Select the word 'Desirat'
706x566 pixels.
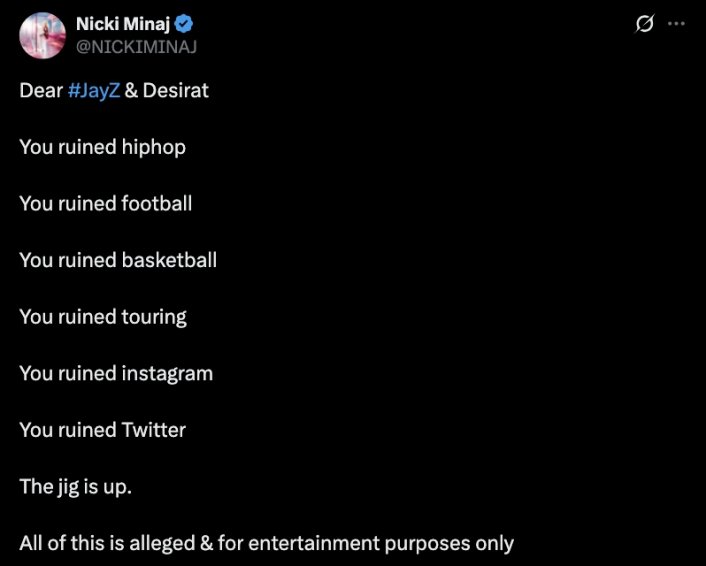176,91
